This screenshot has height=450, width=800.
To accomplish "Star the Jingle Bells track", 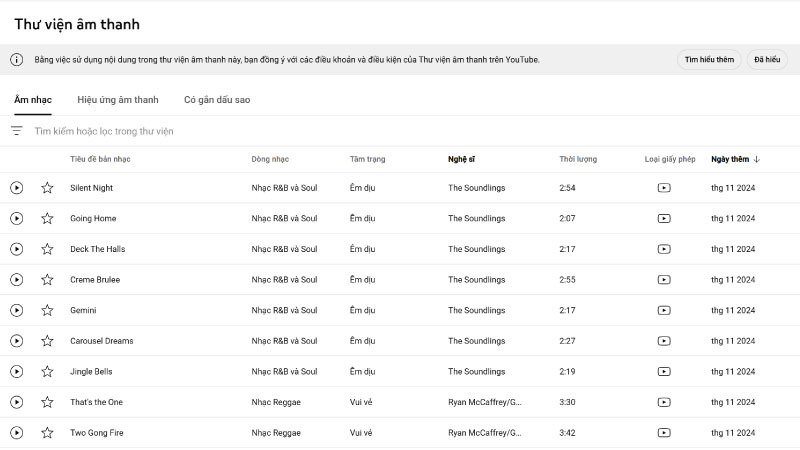I will click(47, 371).
